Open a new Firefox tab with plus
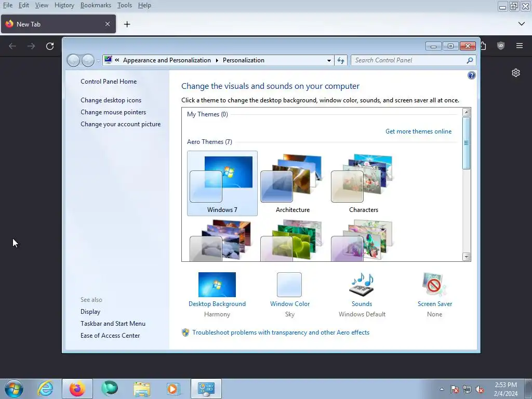The height and width of the screenshot is (399, 532). tap(127, 24)
